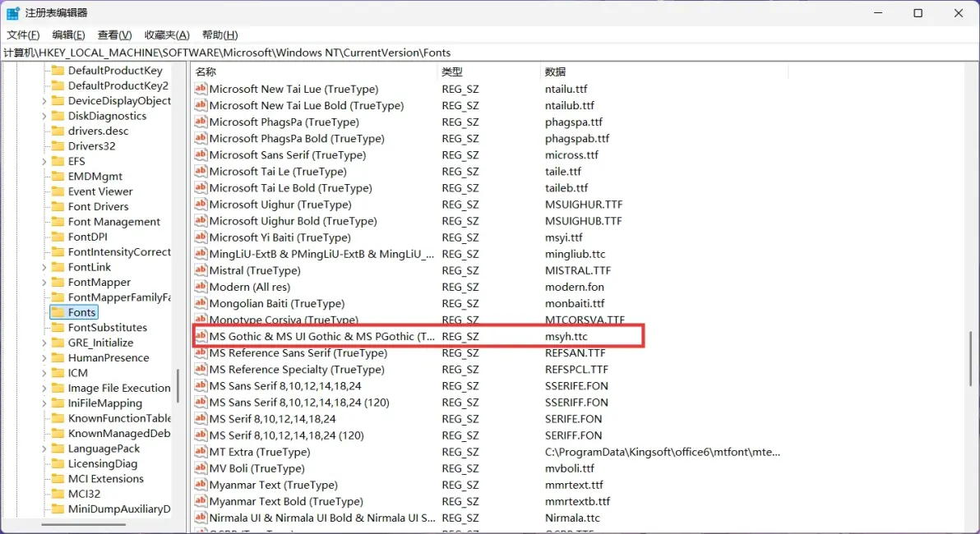Click the FontSubstitutes folder icon
The width and height of the screenshot is (980, 534).
point(58,327)
